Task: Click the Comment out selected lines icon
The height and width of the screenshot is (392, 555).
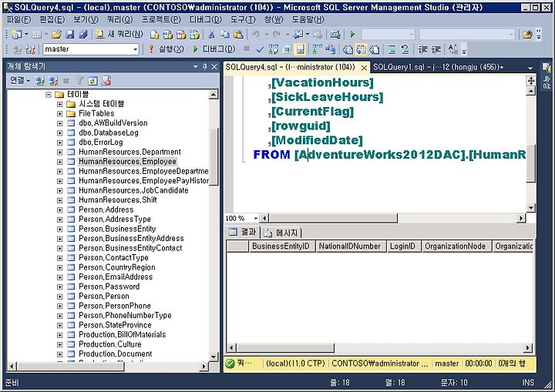Action: point(392,49)
